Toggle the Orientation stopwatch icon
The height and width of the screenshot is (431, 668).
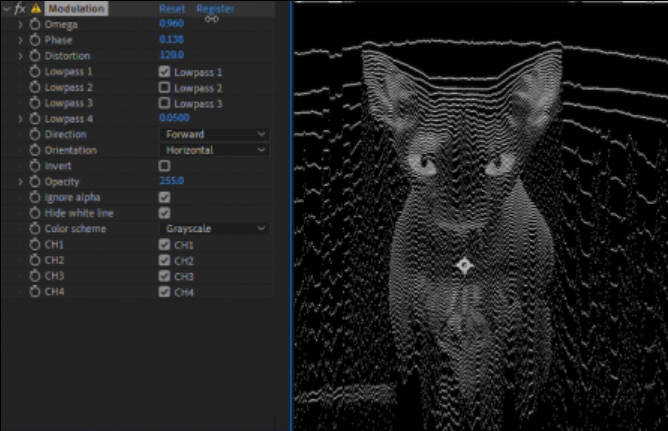click(x=35, y=150)
